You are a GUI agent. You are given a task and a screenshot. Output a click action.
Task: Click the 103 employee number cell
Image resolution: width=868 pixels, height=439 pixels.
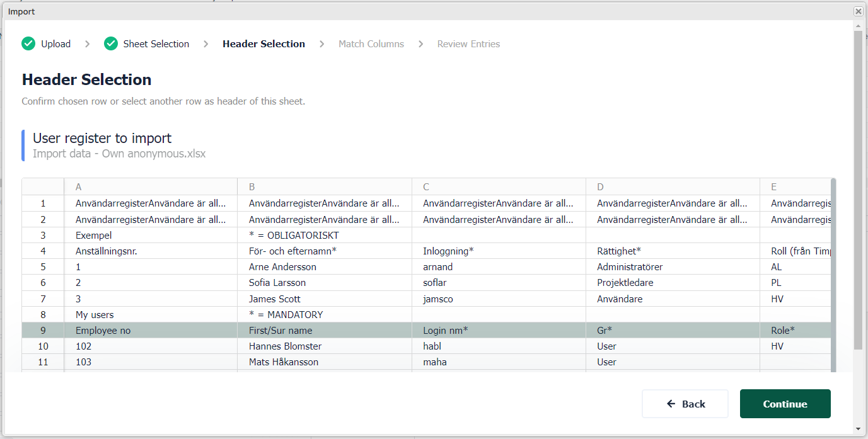151,362
